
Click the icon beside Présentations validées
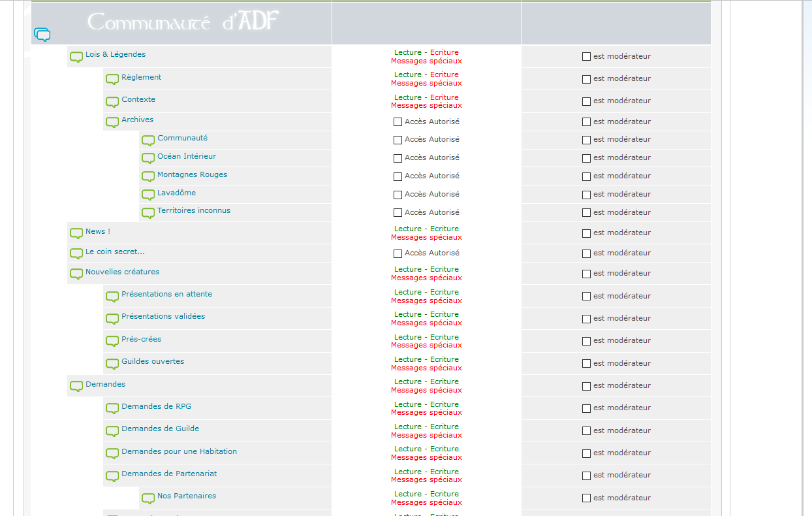(112, 319)
